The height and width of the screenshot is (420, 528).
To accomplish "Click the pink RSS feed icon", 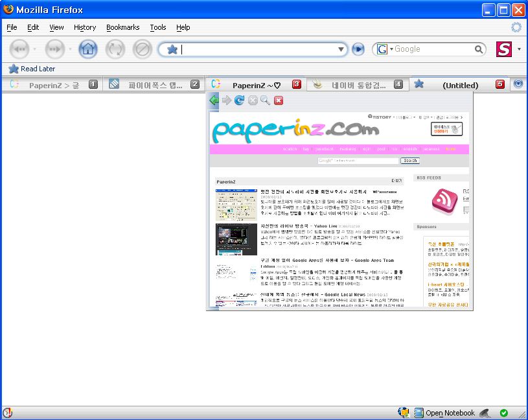I will (444, 202).
